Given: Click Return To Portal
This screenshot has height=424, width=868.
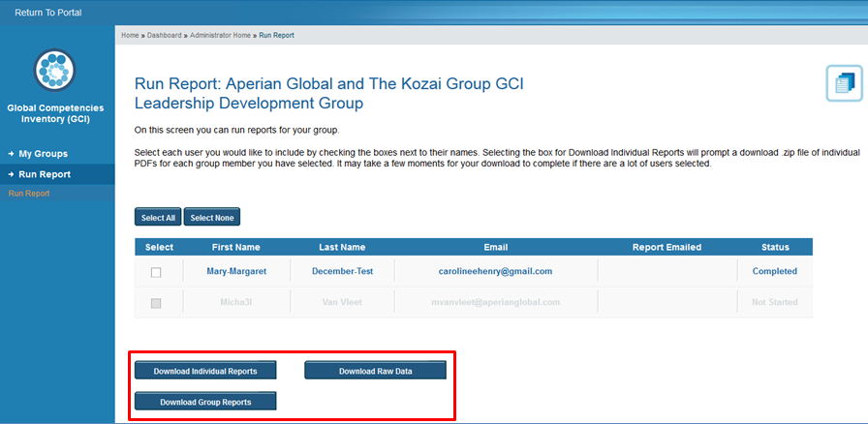Looking at the screenshot, I should pos(48,13).
